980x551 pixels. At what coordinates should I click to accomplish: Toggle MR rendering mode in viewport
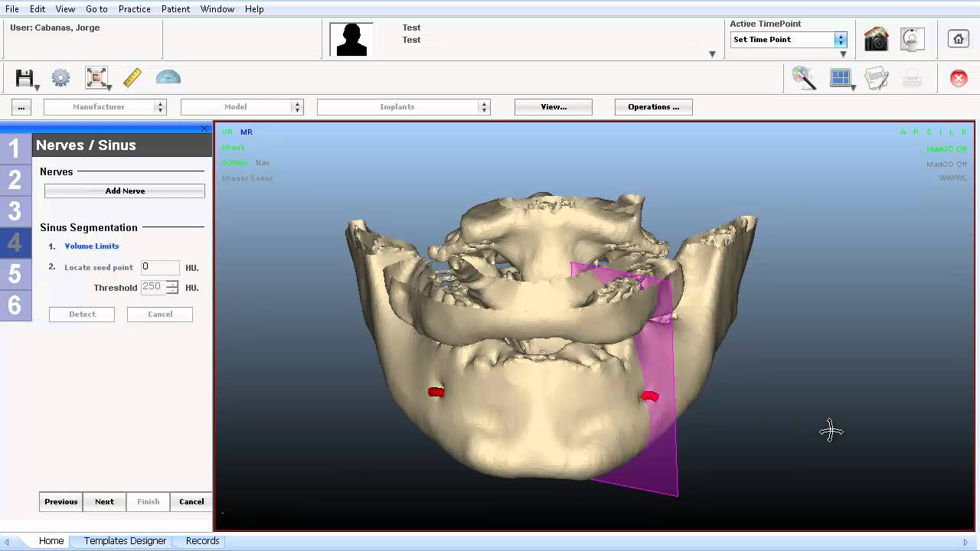point(247,132)
